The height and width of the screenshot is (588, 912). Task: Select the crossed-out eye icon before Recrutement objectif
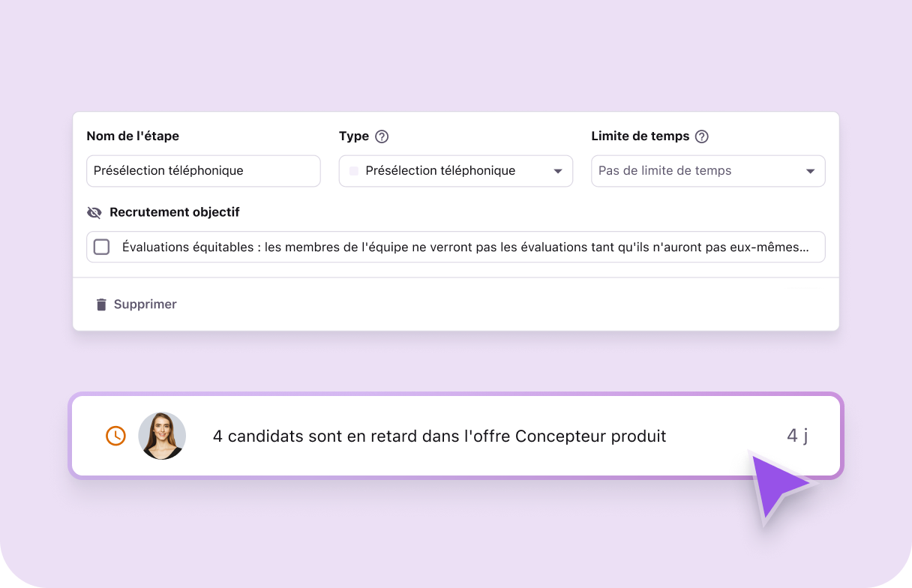(x=94, y=212)
